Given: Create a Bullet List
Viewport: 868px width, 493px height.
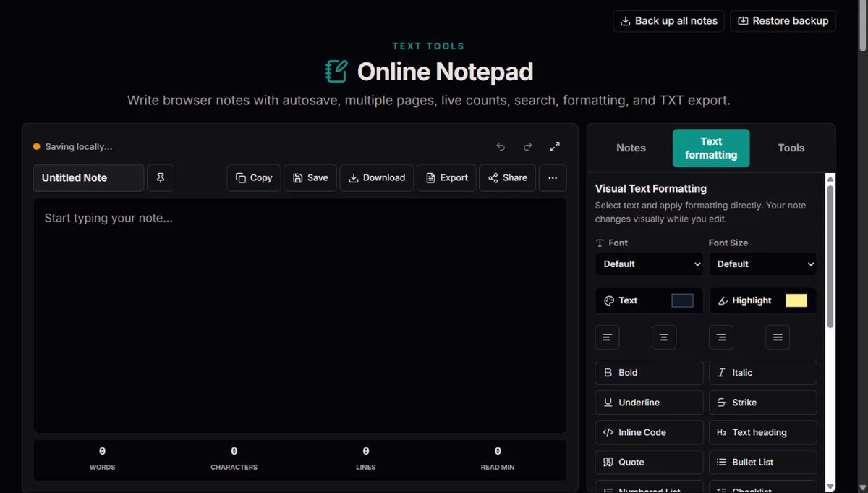Looking at the screenshot, I should pyautogui.click(x=762, y=462).
